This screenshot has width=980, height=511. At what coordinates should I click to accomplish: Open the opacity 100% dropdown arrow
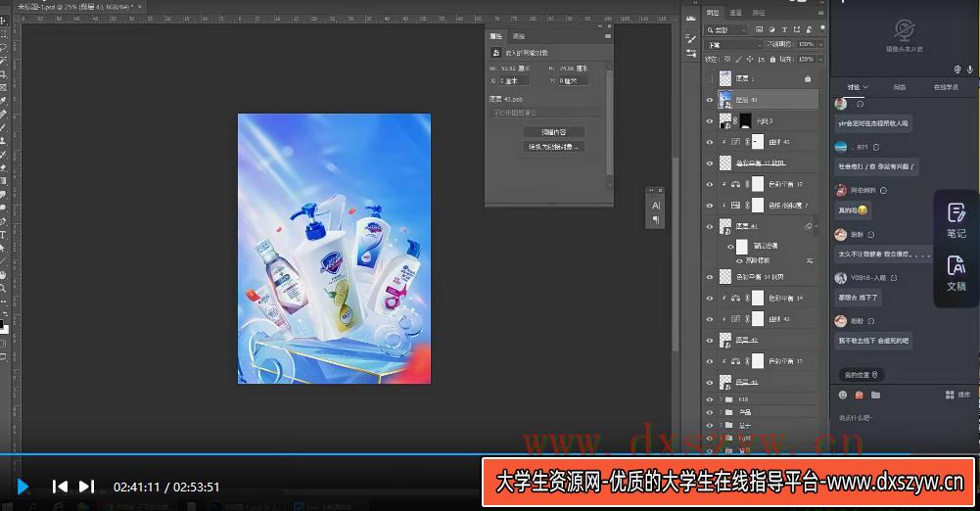[820, 44]
